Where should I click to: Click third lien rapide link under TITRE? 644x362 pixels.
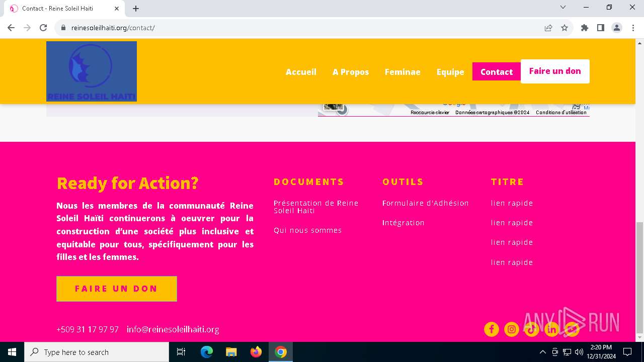[x=512, y=242]
